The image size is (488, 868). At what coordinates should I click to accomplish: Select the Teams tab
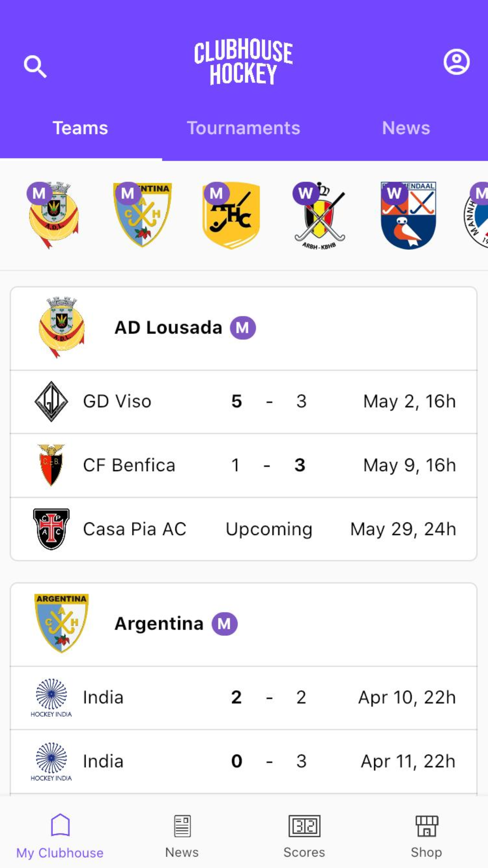81,128
